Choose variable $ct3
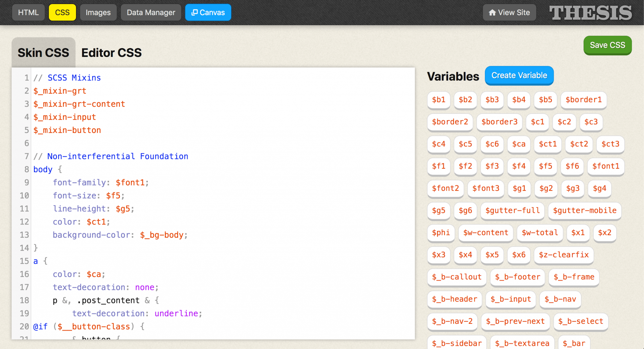Image resolution: width=644 pixels, height=349 pixels. [x=610, y=144]
